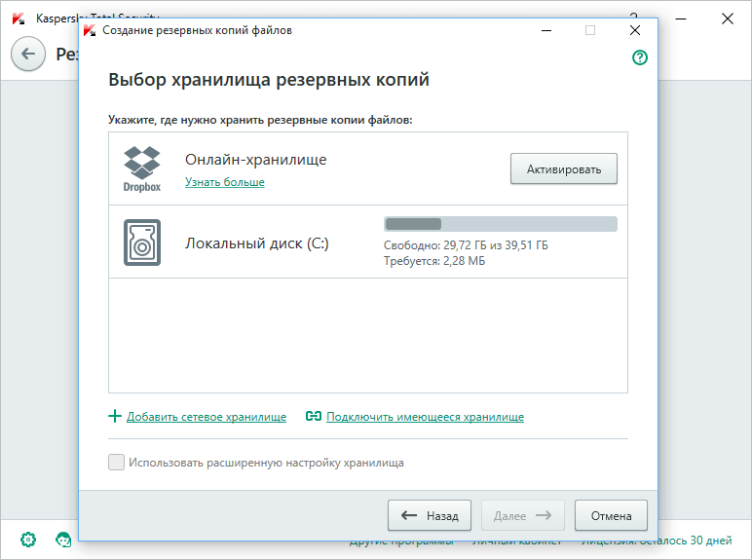The height and width of the screenshot is (560, 752).
Task: Enable Использовать расширенную настройку хранилища checkbox
Action: tap(116, 463)
